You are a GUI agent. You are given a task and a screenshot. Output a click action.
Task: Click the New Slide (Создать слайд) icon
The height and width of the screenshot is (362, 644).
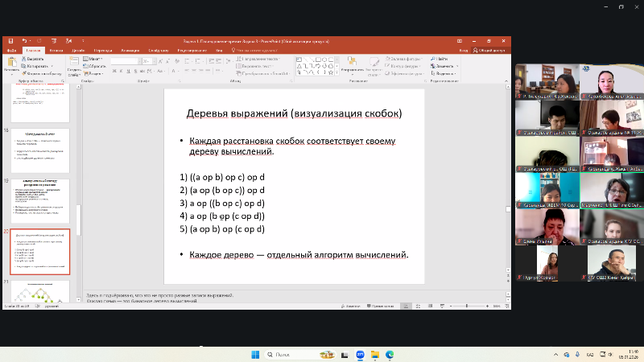coord(73,67)
